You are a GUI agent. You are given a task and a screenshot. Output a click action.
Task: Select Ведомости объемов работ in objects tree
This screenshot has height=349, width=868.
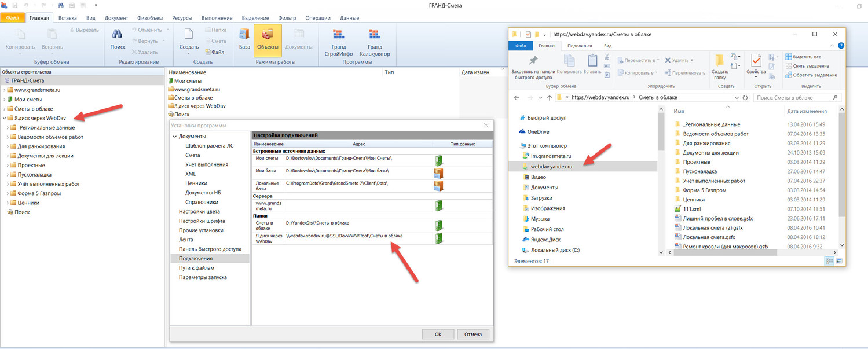[50, 137]
